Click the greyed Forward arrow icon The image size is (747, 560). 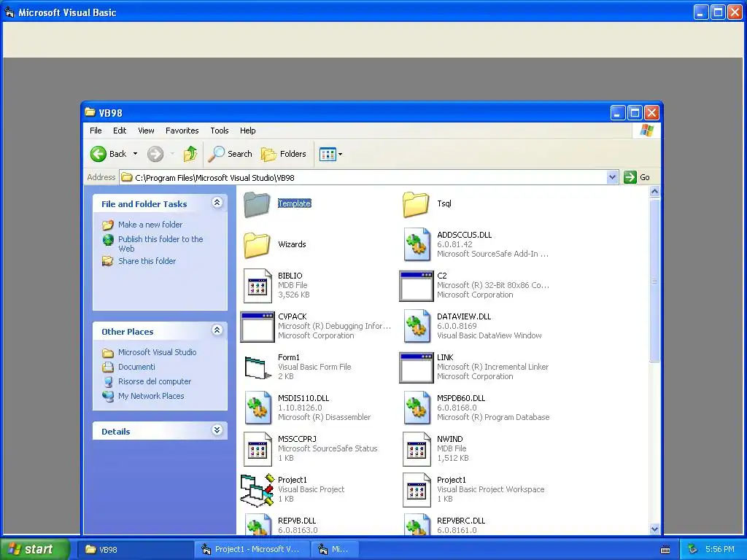coord(155,154)
